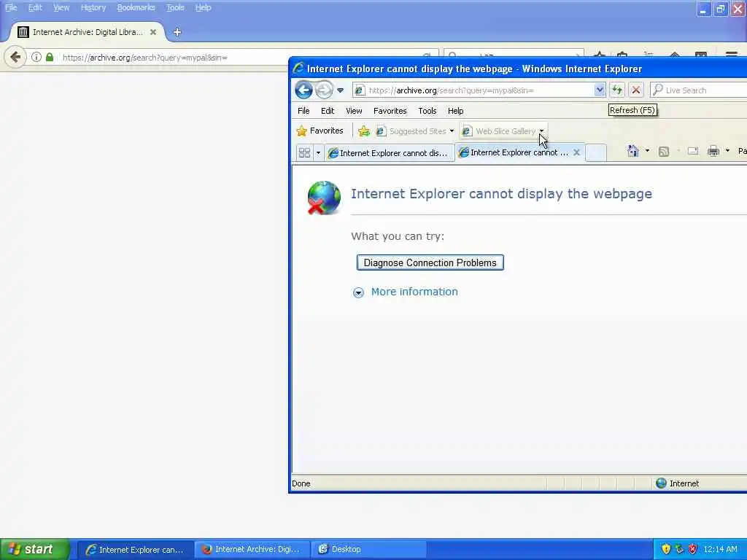Open Firefox Help menu

coord(203,7)
